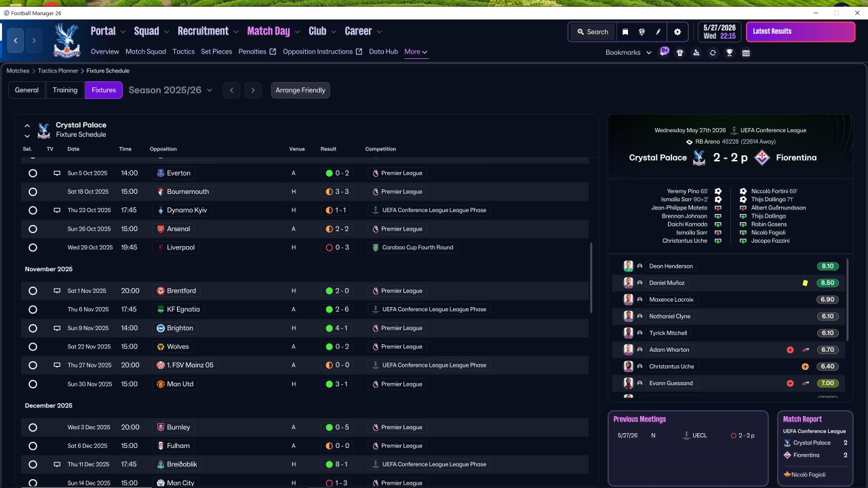The width and height of the screenshot is (868, 488).
Task: Select the KF Egnatia fixture radio button
Action: [33, 310]
